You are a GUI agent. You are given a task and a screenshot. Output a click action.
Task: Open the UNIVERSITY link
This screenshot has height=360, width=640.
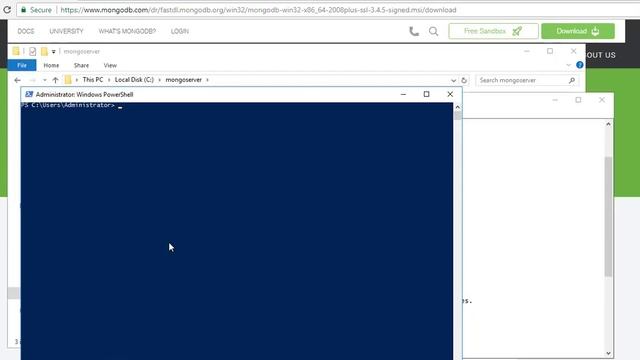(66, 31)
